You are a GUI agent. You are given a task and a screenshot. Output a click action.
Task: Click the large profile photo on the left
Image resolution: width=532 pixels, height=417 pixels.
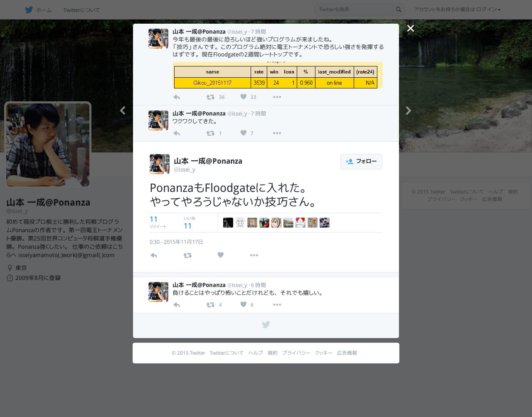(48, 145)
